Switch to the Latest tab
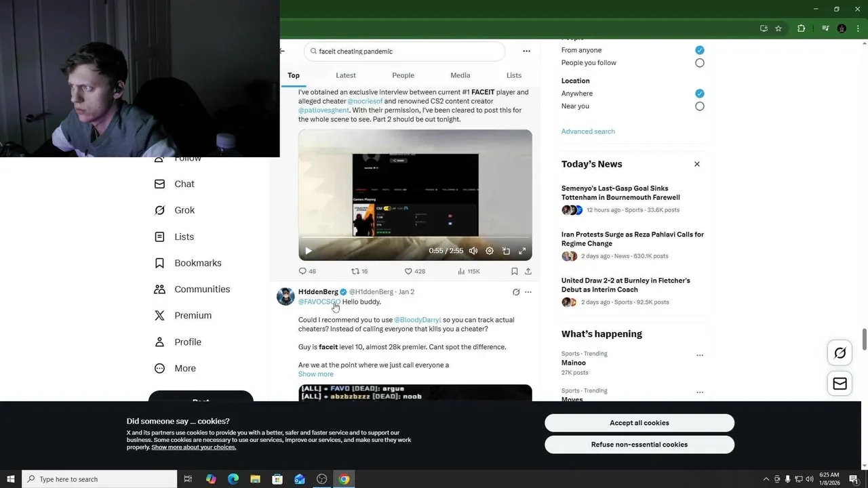The image size is (868, 488). pyautogui.click(x=346, y=75)
